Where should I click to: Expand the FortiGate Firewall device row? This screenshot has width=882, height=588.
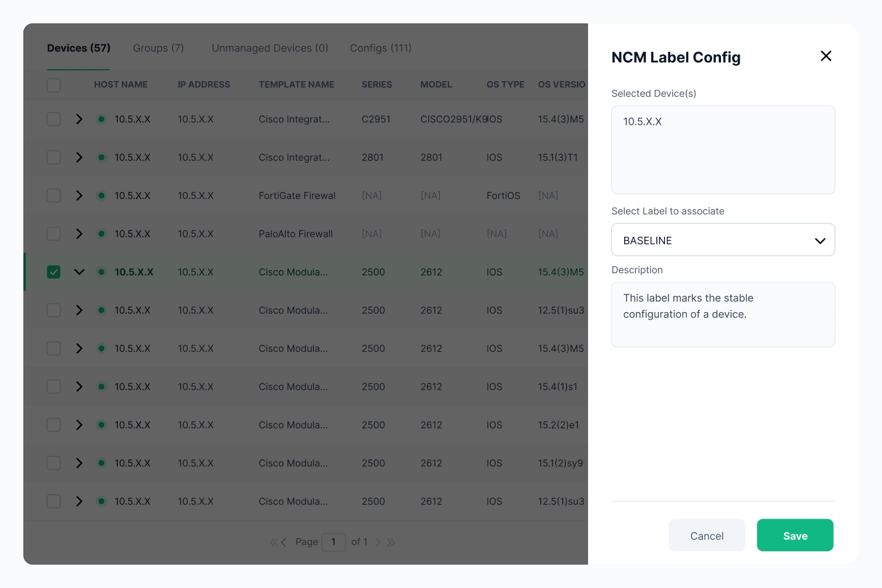[79, 195]
